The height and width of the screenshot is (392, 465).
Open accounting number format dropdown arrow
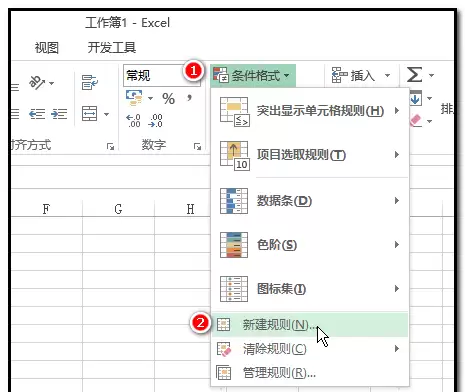pos(150,98)
